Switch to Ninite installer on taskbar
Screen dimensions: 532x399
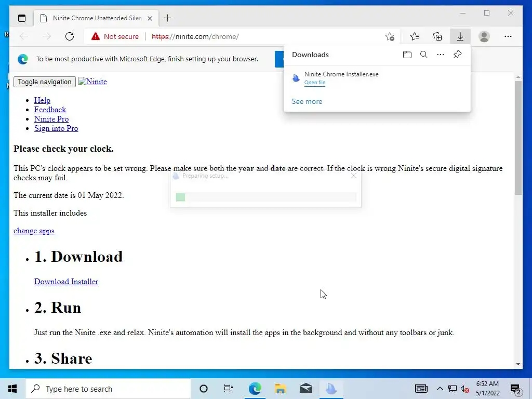331,389
